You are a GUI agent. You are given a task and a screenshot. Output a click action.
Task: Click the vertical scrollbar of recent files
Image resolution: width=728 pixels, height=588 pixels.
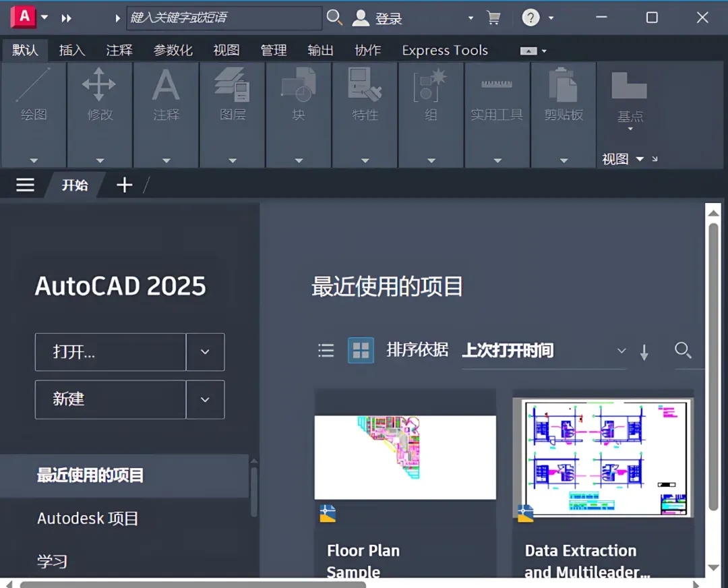713,367
